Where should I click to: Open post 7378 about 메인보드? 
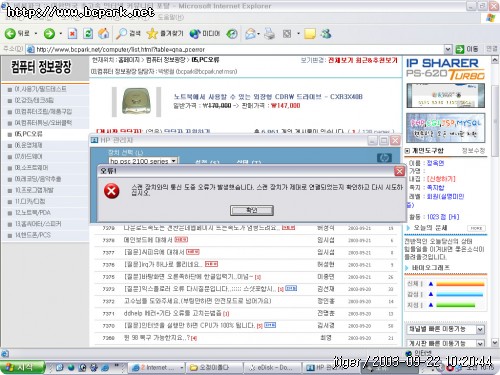point(148,240)
